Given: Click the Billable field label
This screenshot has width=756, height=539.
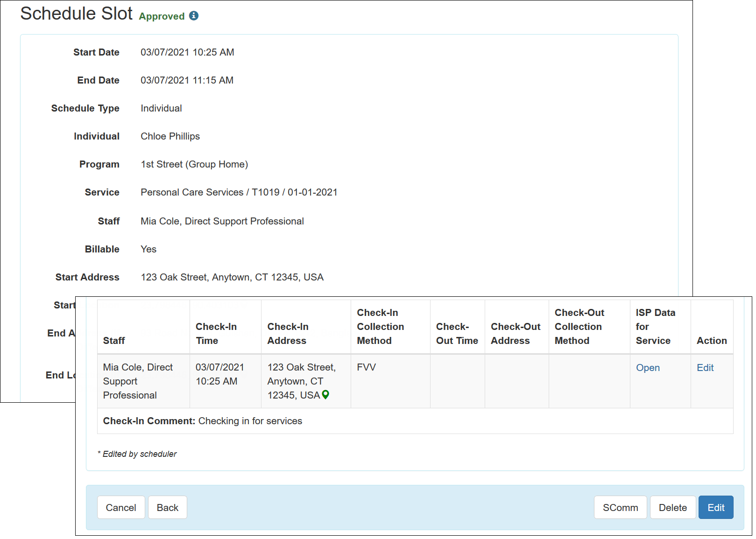Looking at the screenshot, I should point(102,249).
